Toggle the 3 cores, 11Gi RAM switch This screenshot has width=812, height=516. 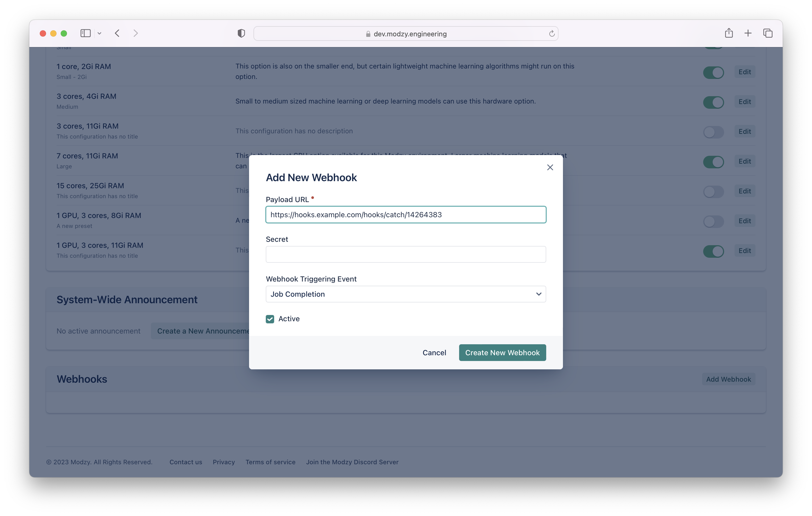tap(713, 132)
